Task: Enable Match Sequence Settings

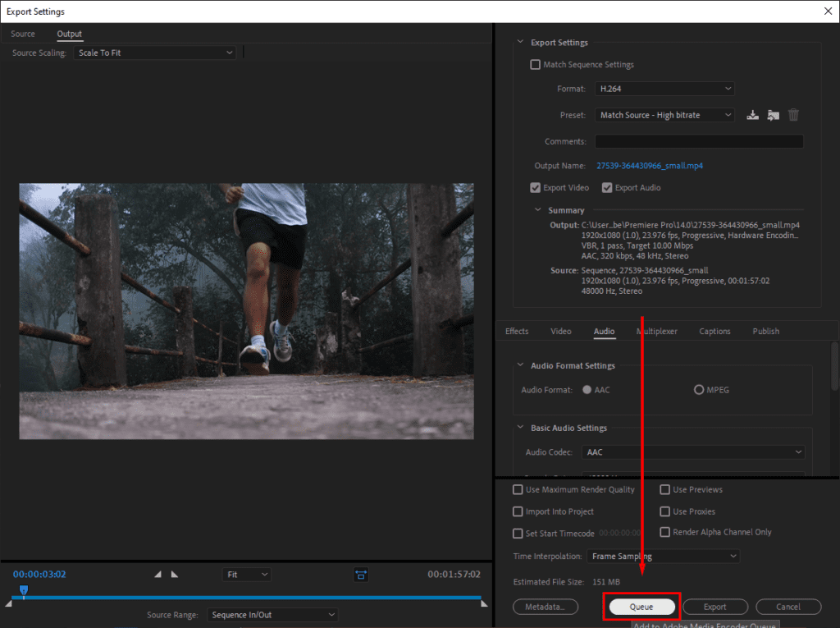Action: tap(535, 64)
